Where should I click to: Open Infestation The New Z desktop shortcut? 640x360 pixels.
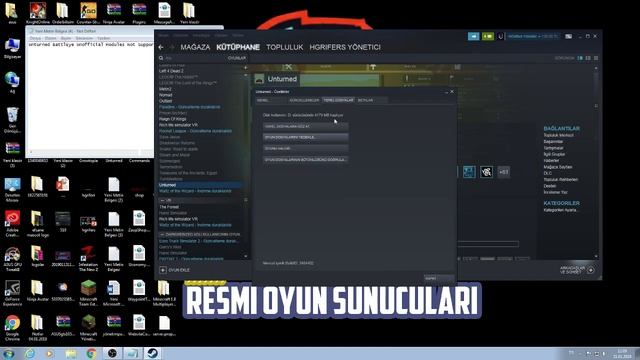(88, 257)
